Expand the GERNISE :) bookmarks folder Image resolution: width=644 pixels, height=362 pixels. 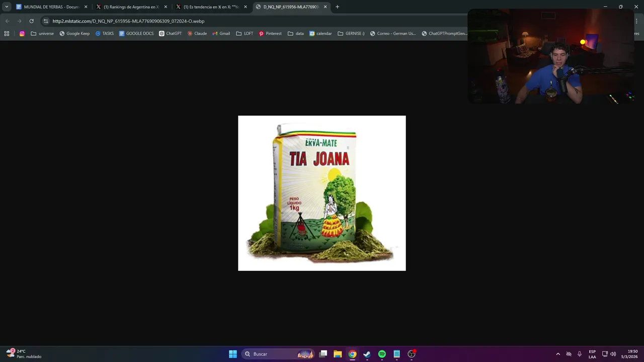point(351,34)
